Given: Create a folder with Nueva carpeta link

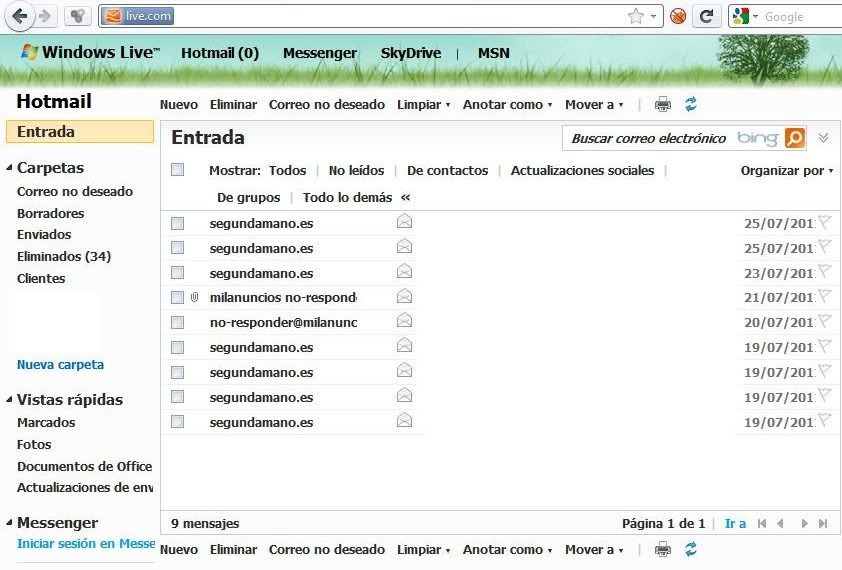Looking at the screenshot, I should click(61, 364).
